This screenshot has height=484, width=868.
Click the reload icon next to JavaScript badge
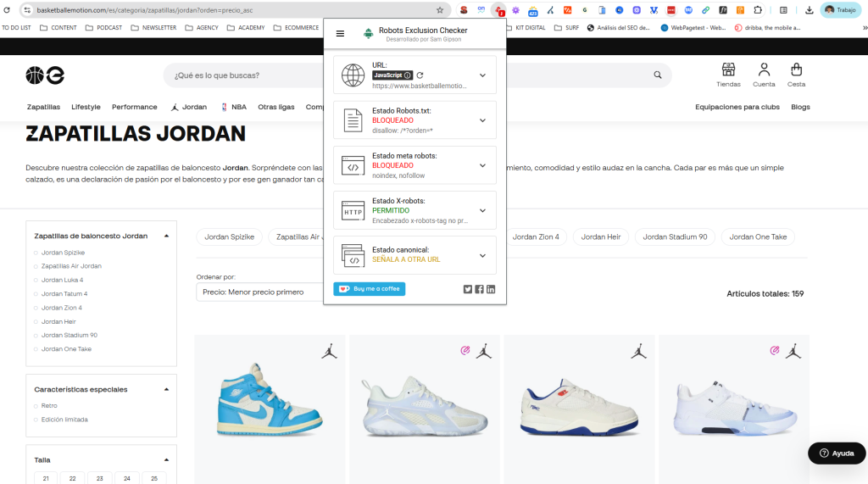click(x=420, y=75)
